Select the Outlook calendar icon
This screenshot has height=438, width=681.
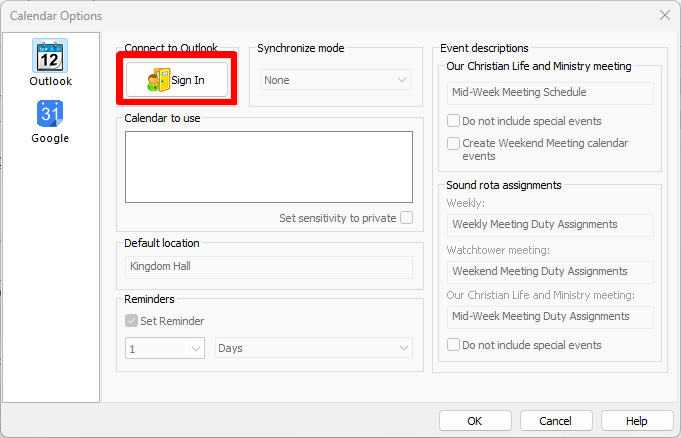pyautogui.click(x=50, y=56)
